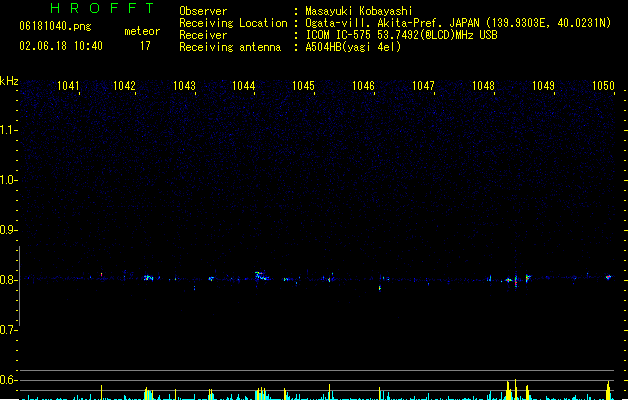This screenshot has width=629, height=400.
Task: Click the Ogata-vill. Akita-Pref. JAPAN location text
Action: pos(458,23)
